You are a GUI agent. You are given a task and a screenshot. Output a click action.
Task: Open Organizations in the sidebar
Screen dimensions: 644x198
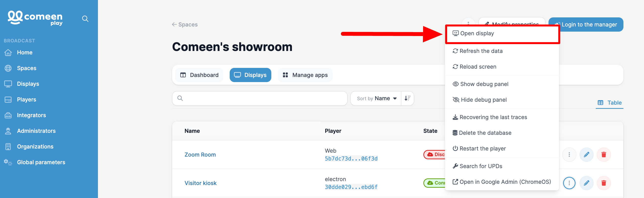tap(35, 147)
